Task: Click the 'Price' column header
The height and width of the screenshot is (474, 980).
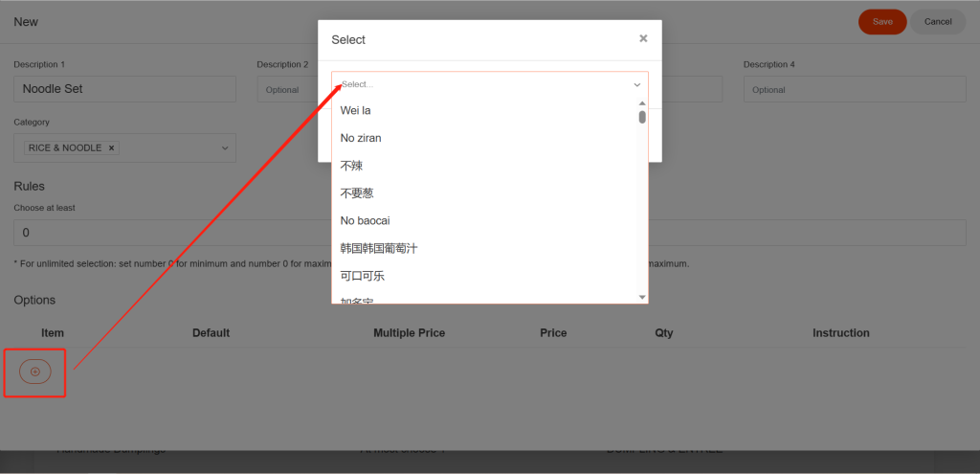Action: click(x=553, y=333)
